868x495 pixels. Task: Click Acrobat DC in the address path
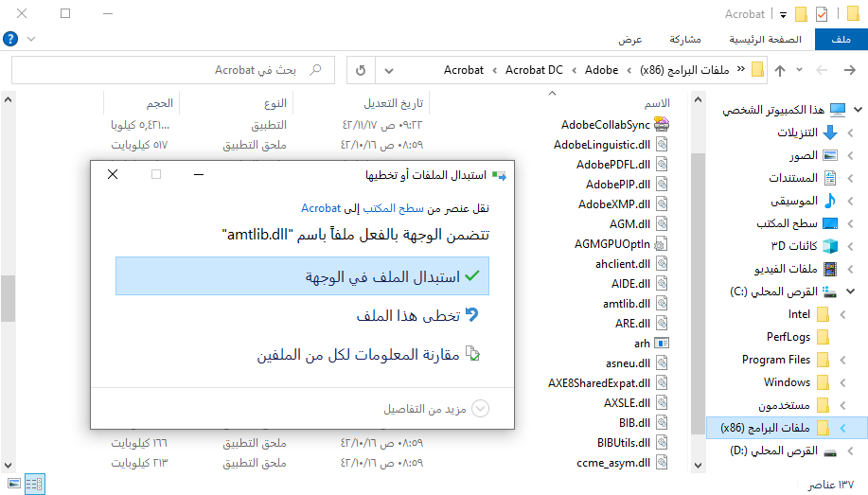pyautogui.click(x=534, y=70)
